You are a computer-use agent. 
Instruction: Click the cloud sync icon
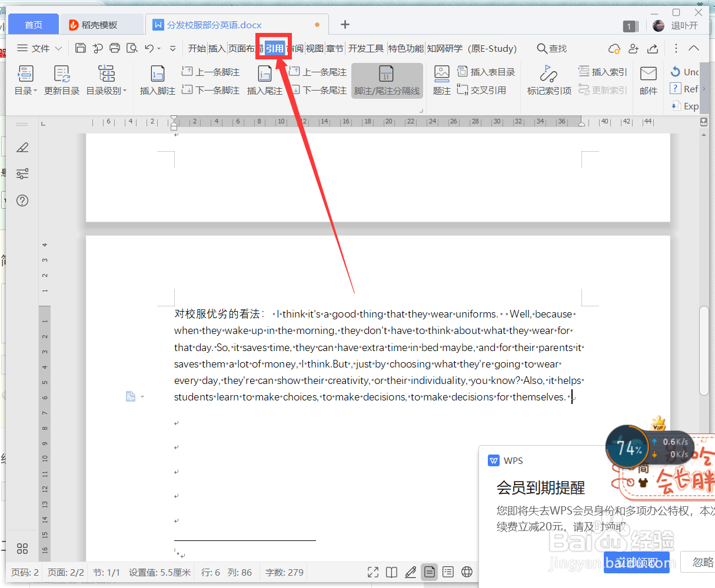pos(614,48)
